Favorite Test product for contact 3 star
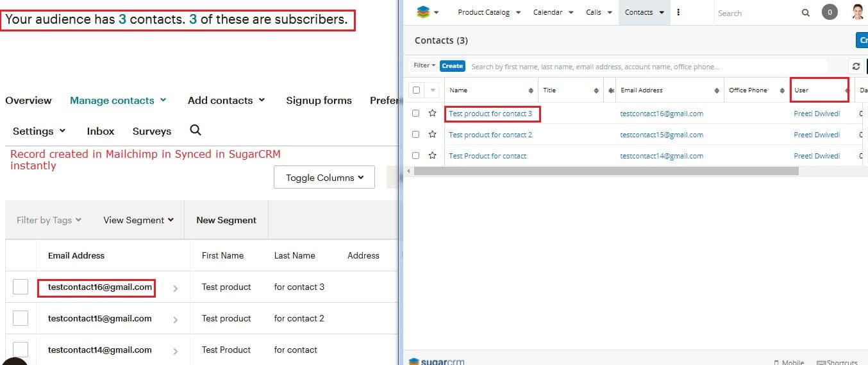This screenshot has height=365, width=868. [433, 114]
